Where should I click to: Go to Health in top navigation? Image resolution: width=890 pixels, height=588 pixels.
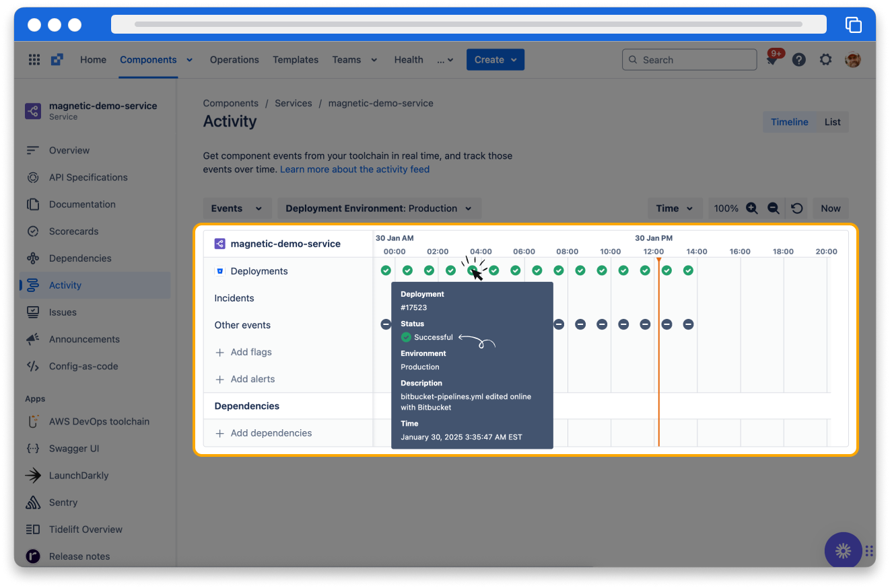pos(409,60)
